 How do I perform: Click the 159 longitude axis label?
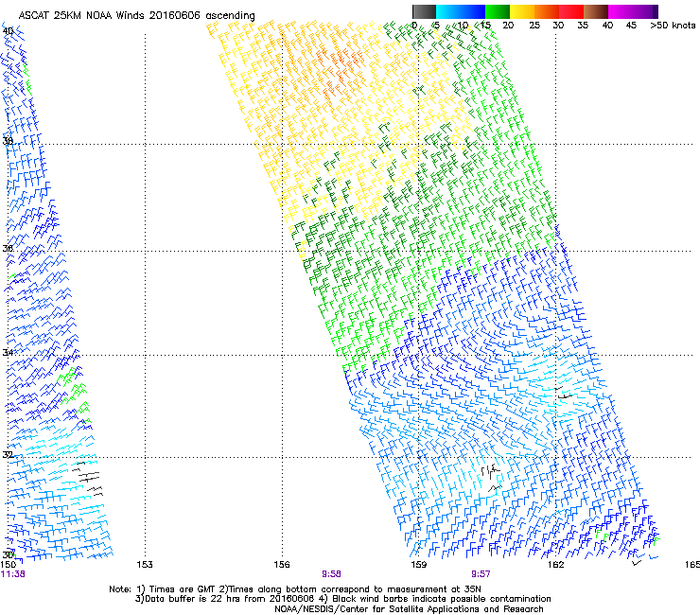(418, 565)
